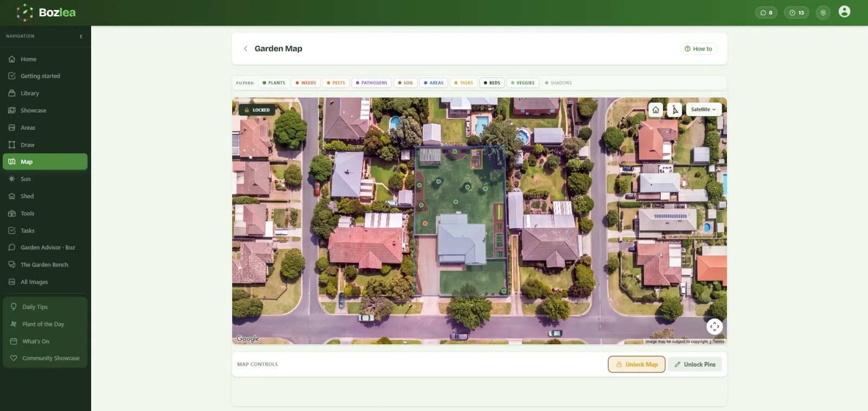Enable the Shadows filter
This screenshot has height=411, width=868.
558,83
